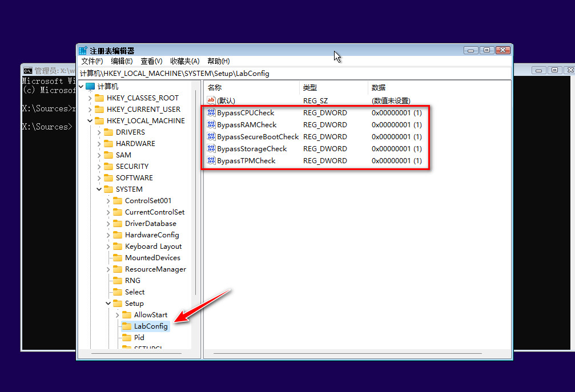Screen dimensions: 575x392
Task: Select the BypassStorageCheck DWORD value icon
Action: coord(211,148)
